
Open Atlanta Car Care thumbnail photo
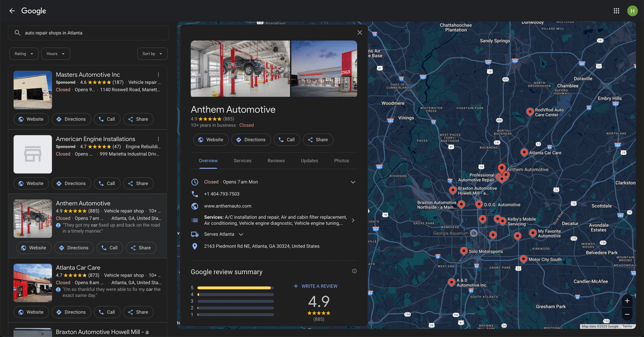click(x=33, y=283)
